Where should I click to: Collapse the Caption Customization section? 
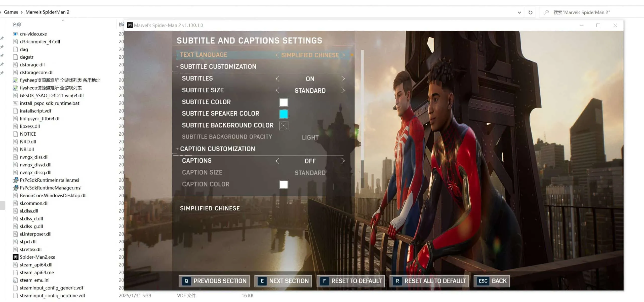[x=177, y=149]
